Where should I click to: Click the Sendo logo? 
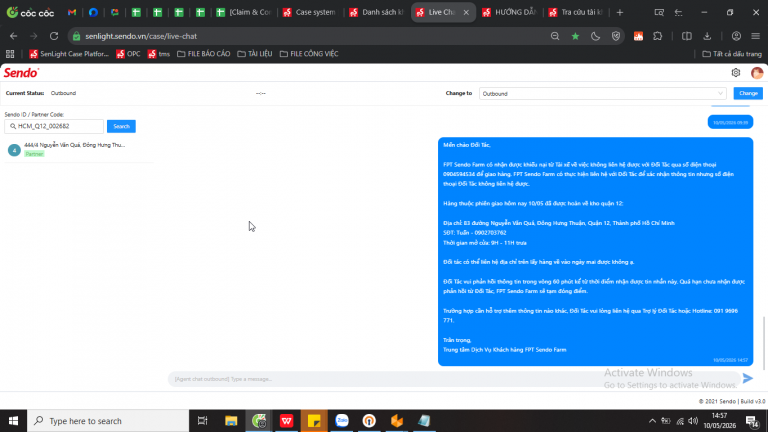pyautogui.click(x=21, y=73)
